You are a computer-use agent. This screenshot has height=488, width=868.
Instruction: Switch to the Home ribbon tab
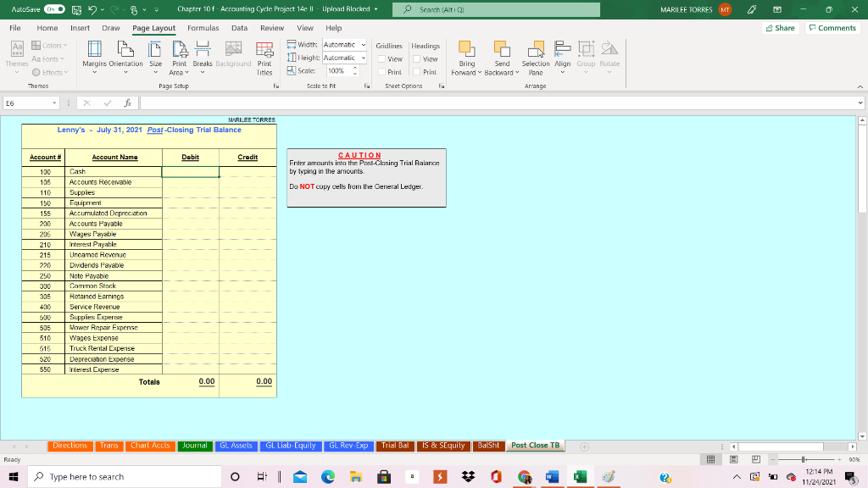pos(47,28)
